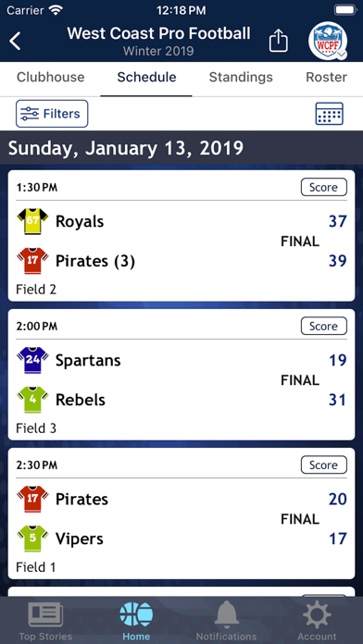The width and height of the screenshot is (363, 644).
Task: Select the yellow Royals jersey icon
Action: [x=32, y=221]
